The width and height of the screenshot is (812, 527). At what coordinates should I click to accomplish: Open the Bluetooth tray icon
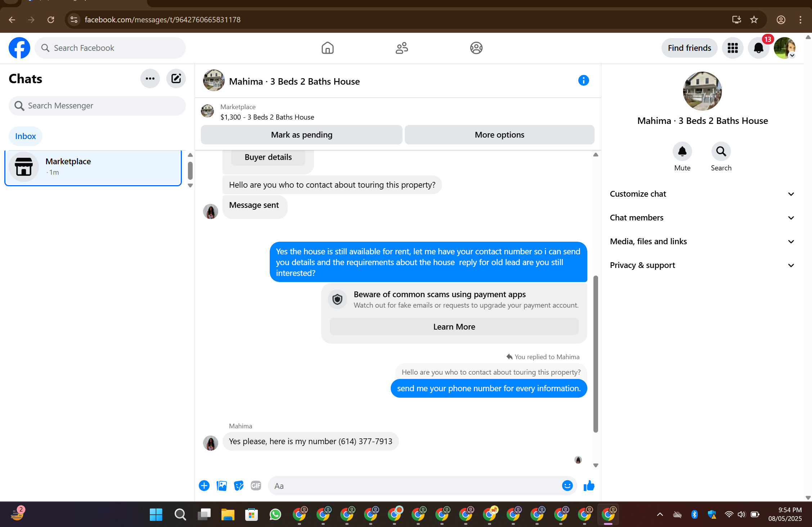694,514
